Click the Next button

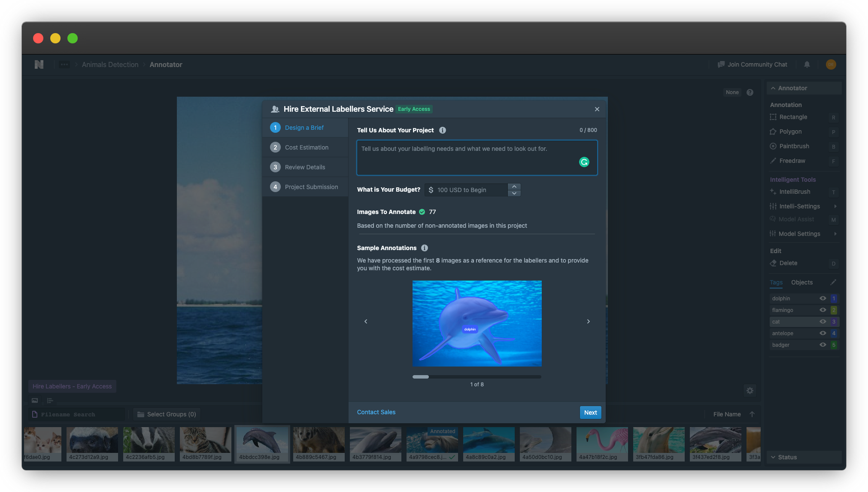591,413
